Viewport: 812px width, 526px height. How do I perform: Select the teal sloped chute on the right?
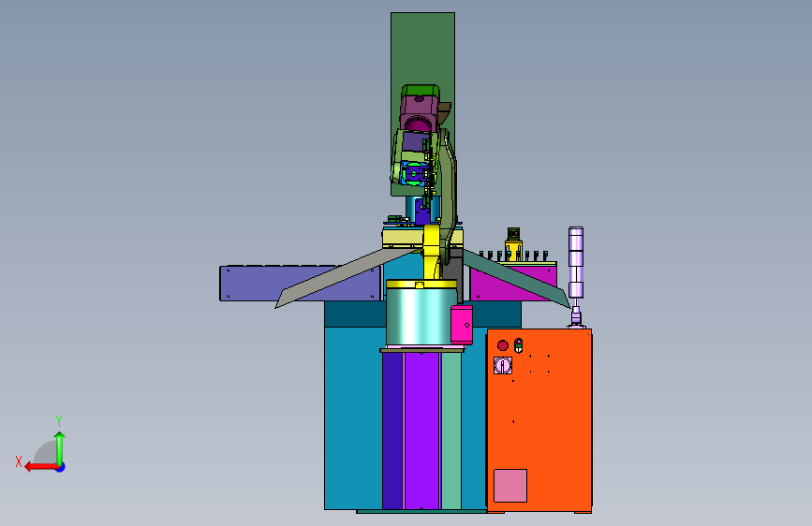click(x=517, y=278)
